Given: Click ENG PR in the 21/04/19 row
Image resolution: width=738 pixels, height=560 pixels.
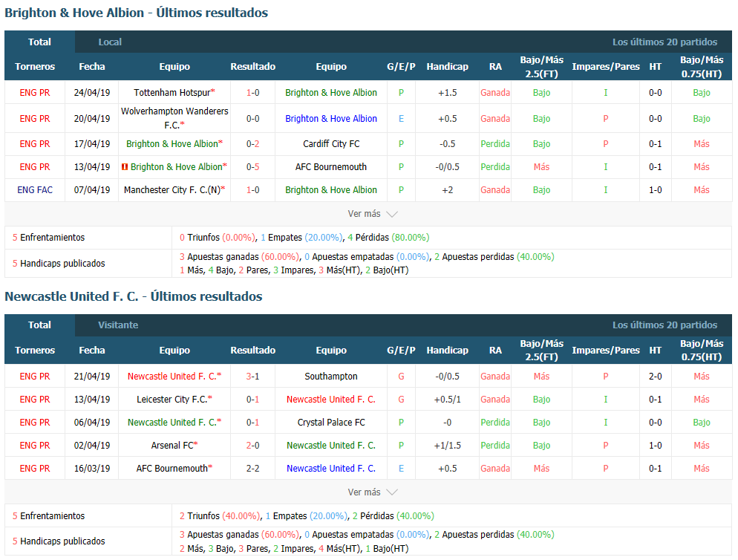Looking at the screenshot, I should [x=35, y=377].
